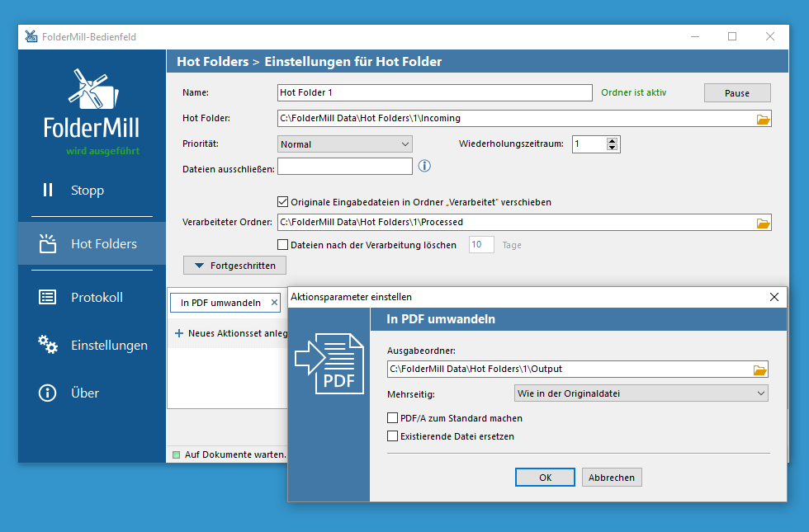Select Stopp in the sidebar
The width and height of the screenshot is (809, 532).
[92, 191]
